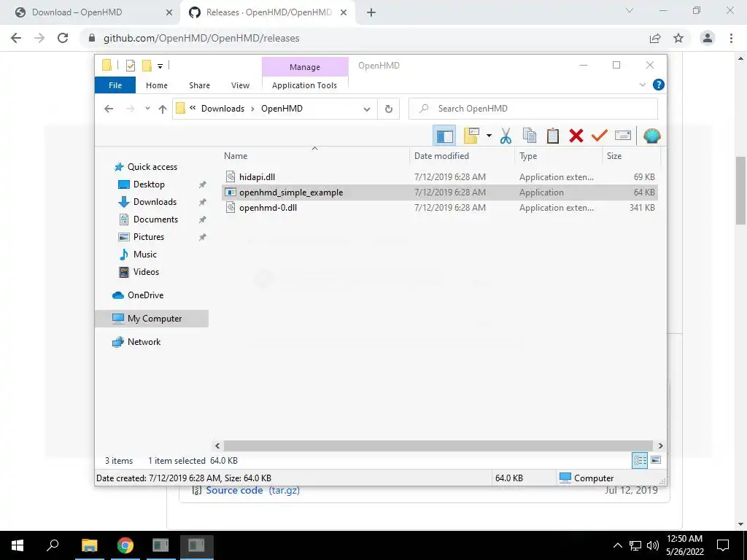Sort by the Name column header
This screenshot has height=560, width=747.
(316, 156)
